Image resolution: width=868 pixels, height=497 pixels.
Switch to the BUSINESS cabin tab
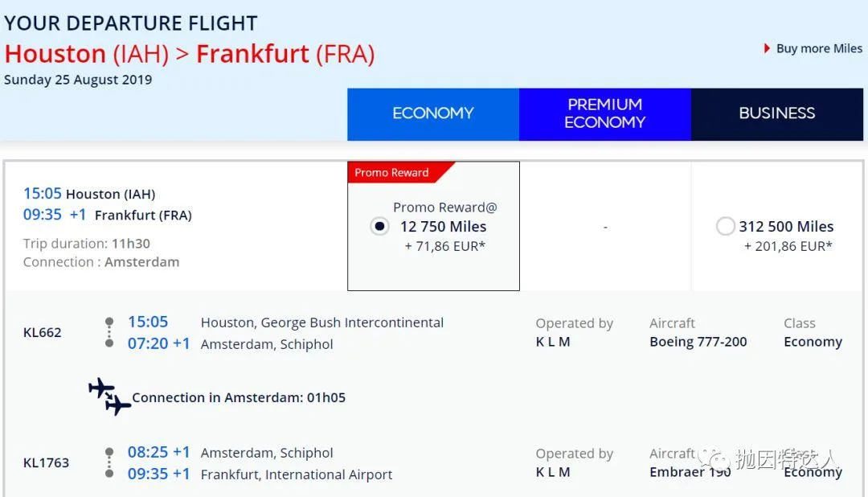[x=776, y=113]
